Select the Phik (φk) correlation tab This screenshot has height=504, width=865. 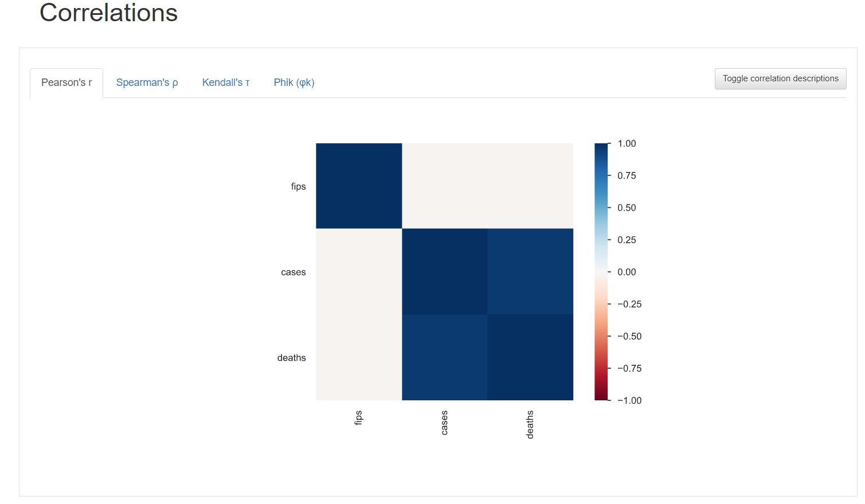coord(293,82)
